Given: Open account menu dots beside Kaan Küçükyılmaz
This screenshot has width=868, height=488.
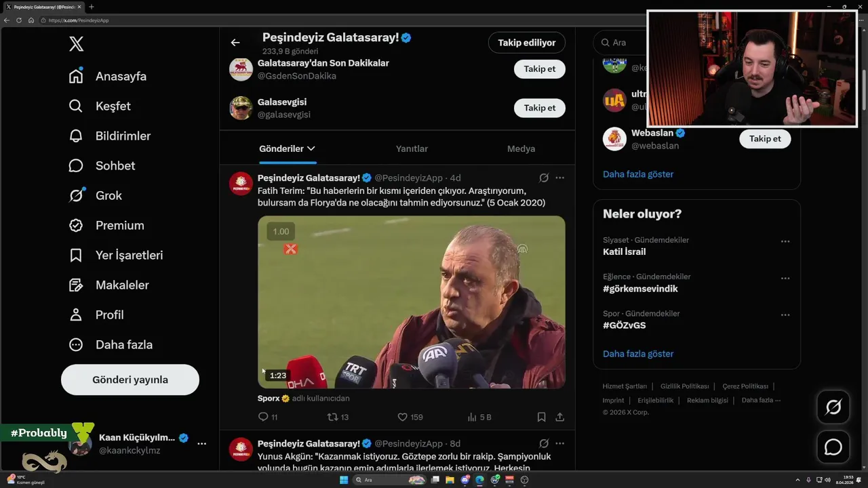Looking at the screenshot, I should point(201,443).
